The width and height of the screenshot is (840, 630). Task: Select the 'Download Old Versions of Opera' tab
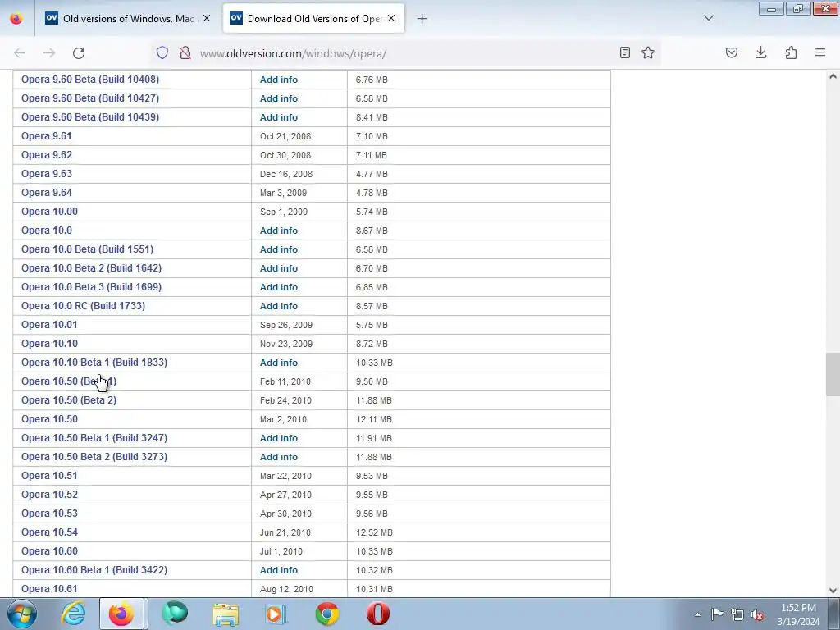tap(314, 18)
